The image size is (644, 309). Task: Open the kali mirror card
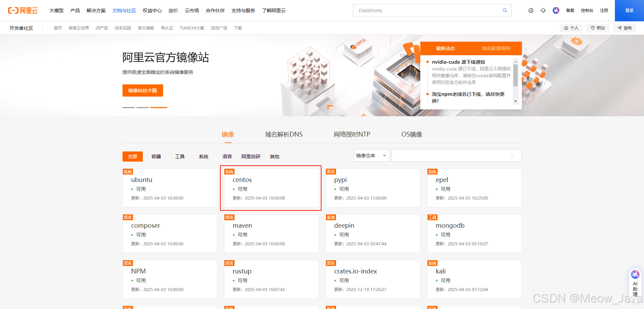(474, 280)
